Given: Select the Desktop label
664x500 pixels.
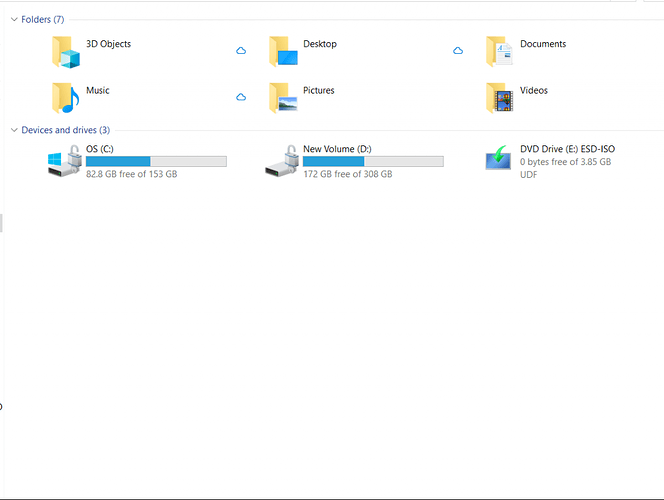Looking at the screenshot, I should (x=320, y=44).
